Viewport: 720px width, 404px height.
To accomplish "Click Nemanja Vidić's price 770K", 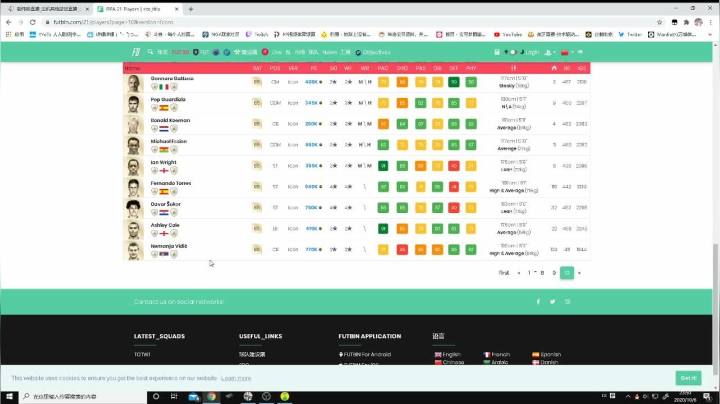I will click(x=313, y=250).
